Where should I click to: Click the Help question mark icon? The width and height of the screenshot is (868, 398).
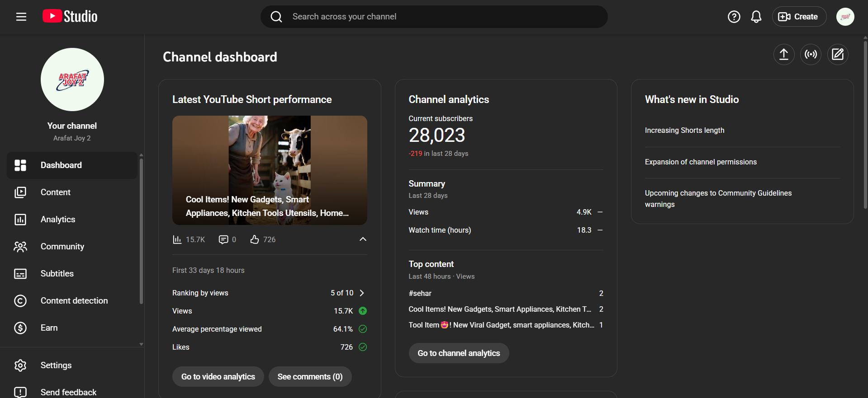point(734,17)
